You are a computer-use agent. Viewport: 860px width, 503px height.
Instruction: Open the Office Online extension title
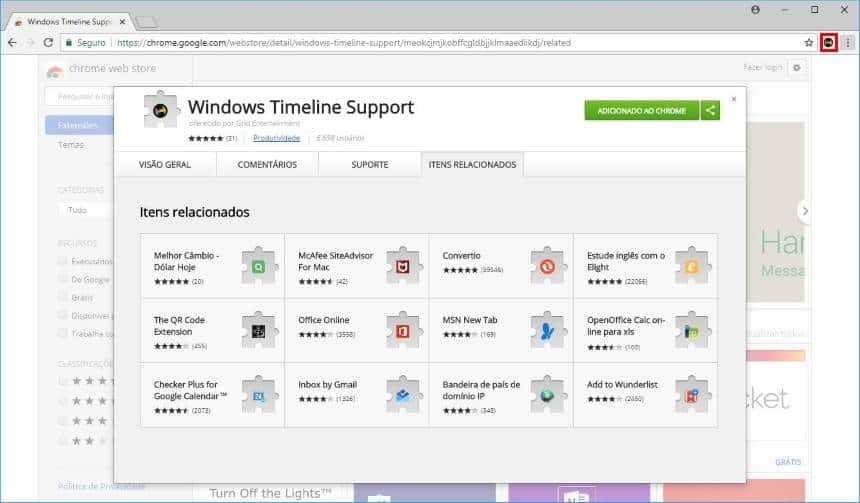[324, 320]
